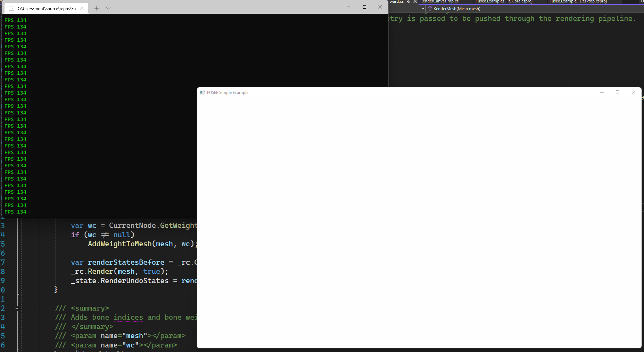Select the C:\Users\morit\source\repos terminal tab
644x352 pixels.
coord(46,8)
